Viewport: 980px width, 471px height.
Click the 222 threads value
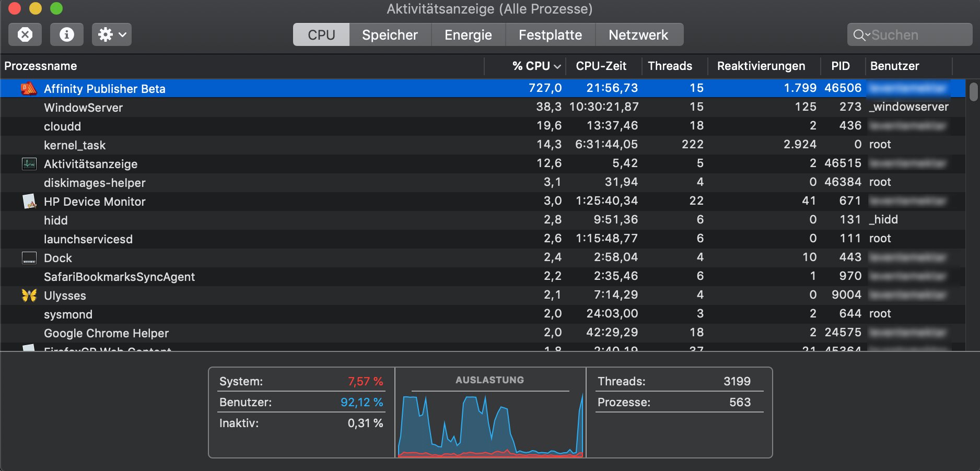tap(693, 144)
